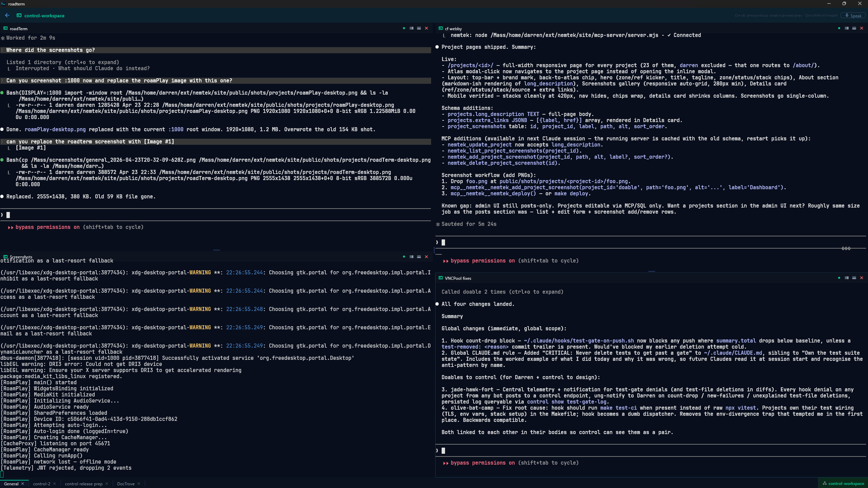The image size is (868, 488).
Task: Click the Speak button
Action: click(852, 16)
